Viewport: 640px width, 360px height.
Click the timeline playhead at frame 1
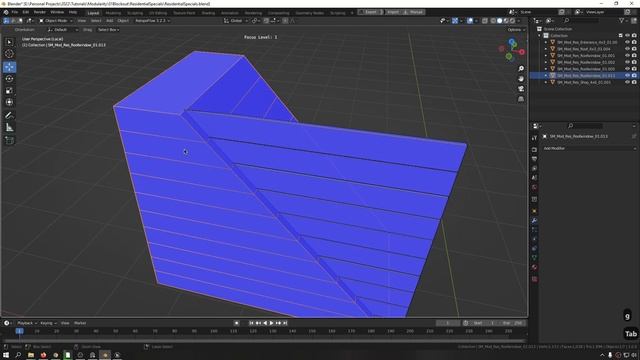click(x=20, y=331)
